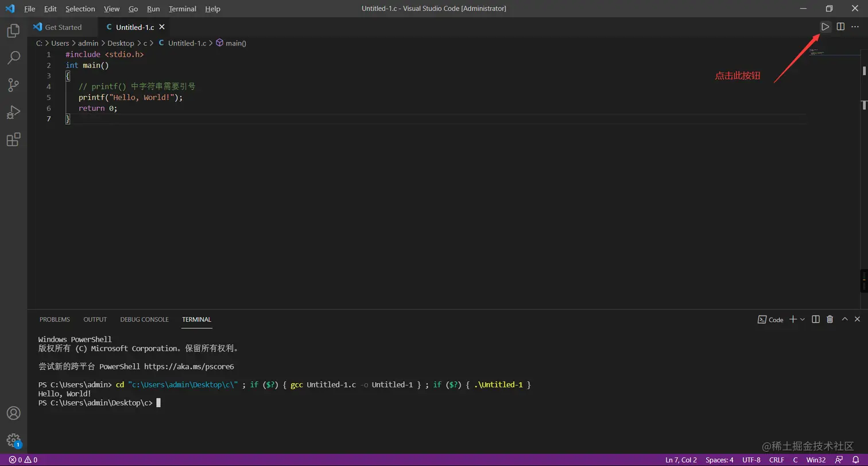Open the Explorer view in activity bar

[13, 30]
